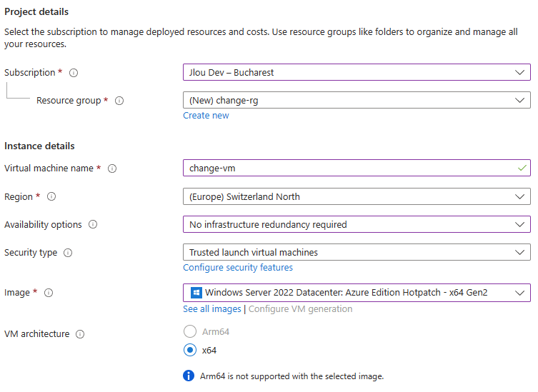Screen dimensions: 538x392
Task: Click the Region info icon
Action: pos(51,196)
